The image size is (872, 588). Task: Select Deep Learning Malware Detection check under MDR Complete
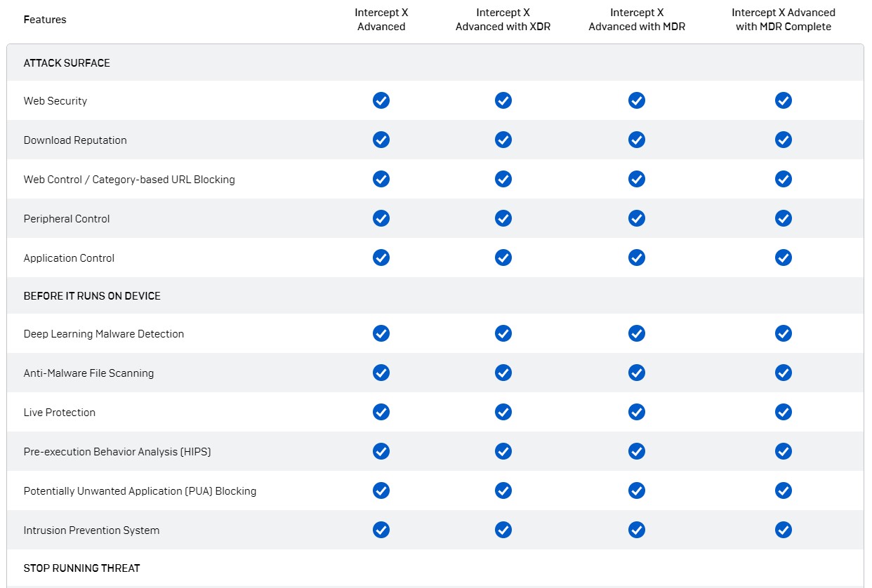tap(784, 333)
